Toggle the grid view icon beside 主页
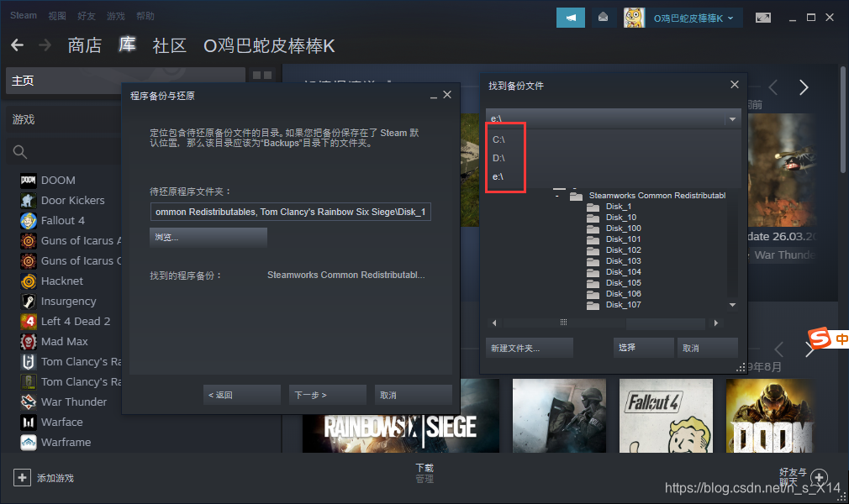The image size is (849, 504). pyautogui.click(x=262, y=76)
